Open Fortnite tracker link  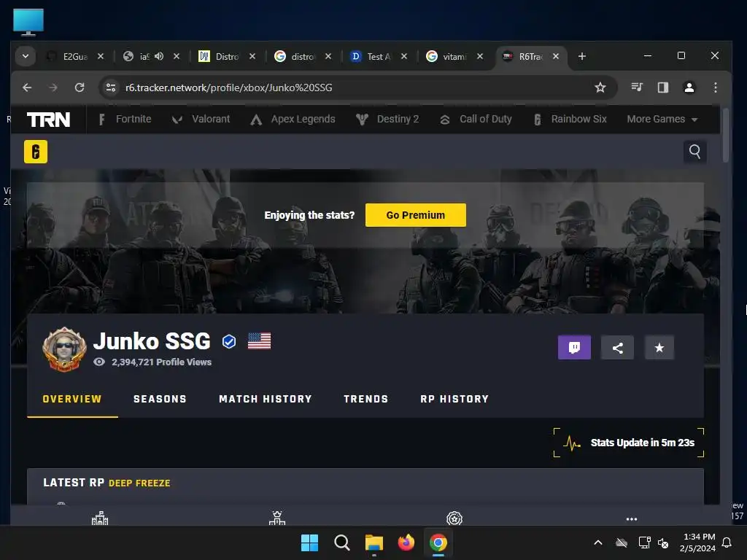pyautogui.click(x=125, y=119)
